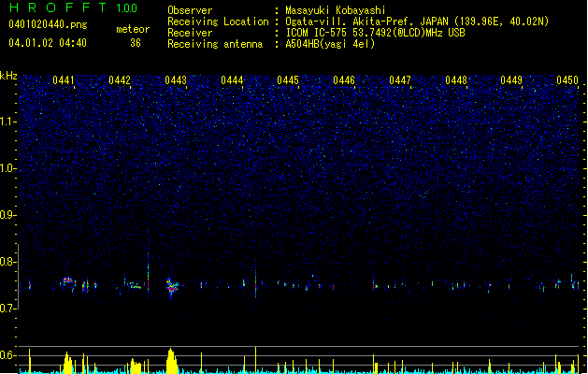
Task: Click the kHz axis unit label
Action: 8,76
